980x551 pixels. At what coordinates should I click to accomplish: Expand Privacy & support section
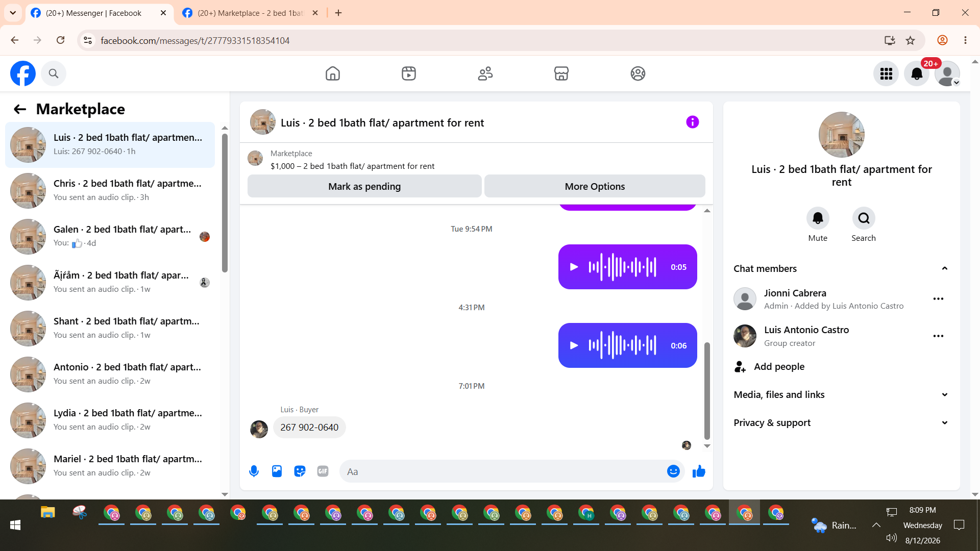point(841,423)
